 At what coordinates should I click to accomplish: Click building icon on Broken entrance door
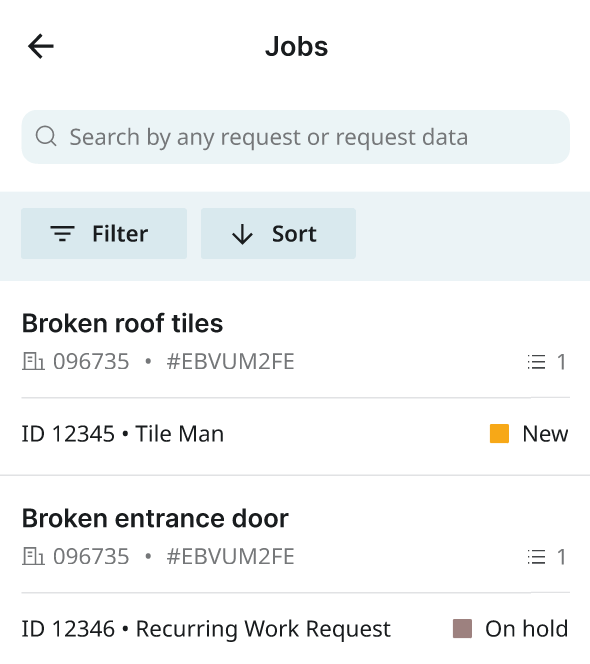pos(33,556)
